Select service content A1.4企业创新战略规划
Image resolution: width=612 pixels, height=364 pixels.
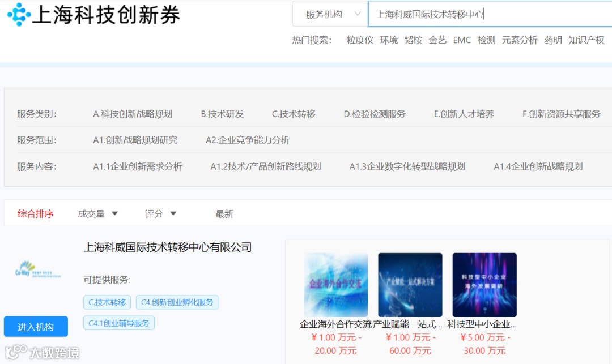tap(538, 166)
